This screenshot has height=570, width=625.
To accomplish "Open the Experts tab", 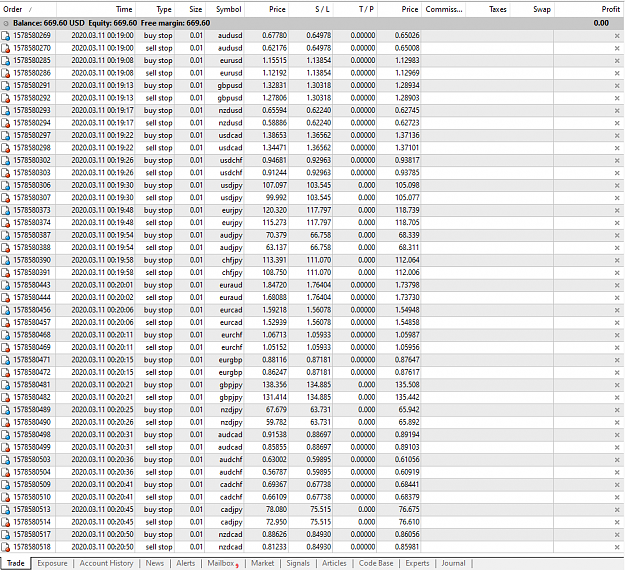I will click(x=417, y=563).
